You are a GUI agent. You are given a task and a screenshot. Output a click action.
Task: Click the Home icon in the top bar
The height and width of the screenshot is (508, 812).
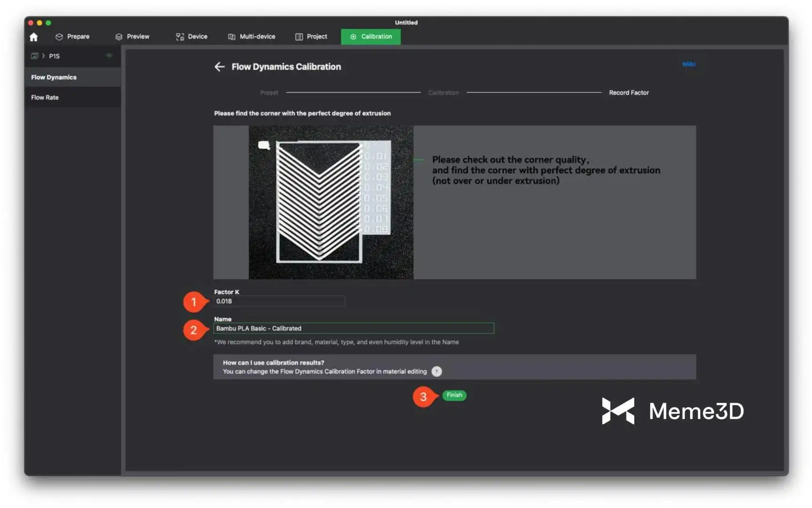coord(33,37)
